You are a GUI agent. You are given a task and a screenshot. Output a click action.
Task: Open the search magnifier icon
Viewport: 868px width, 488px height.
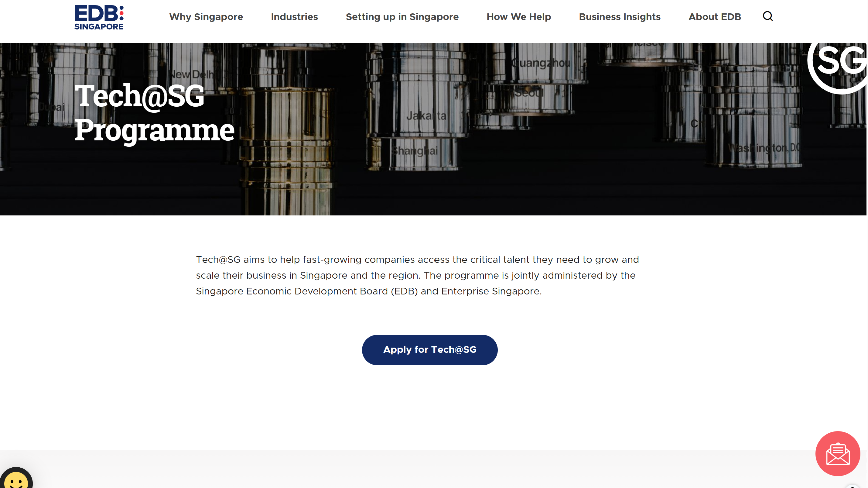[x=767, y=16]
